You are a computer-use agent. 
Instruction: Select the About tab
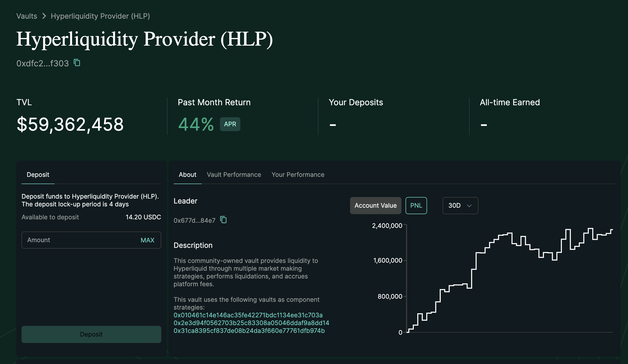(187, 175)
